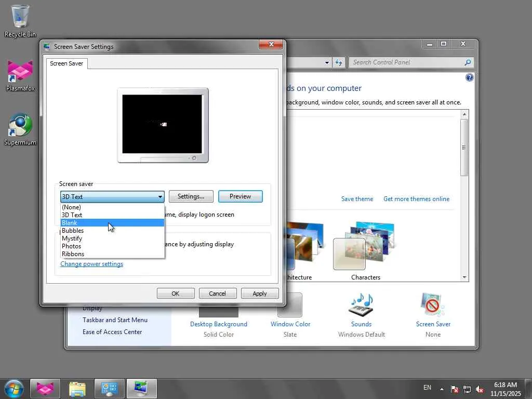This screenshot has width=532, height=399.
Task: Select the Screen Saver tab
Action: click(x=66, y=63)
